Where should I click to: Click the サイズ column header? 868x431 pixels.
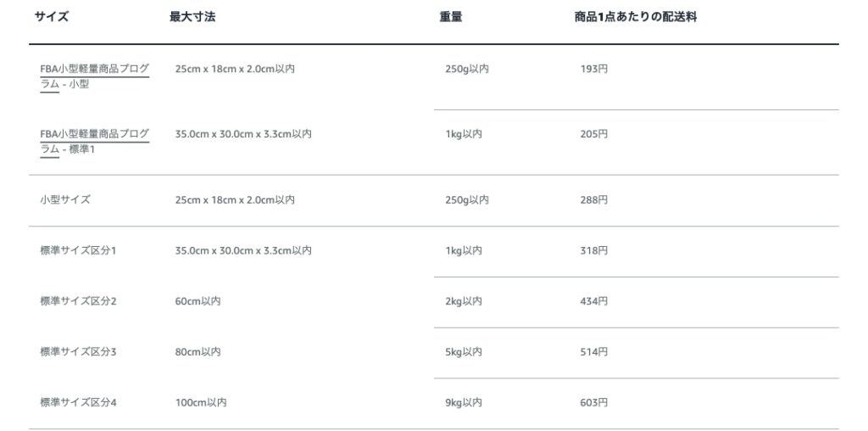point(52,17)
